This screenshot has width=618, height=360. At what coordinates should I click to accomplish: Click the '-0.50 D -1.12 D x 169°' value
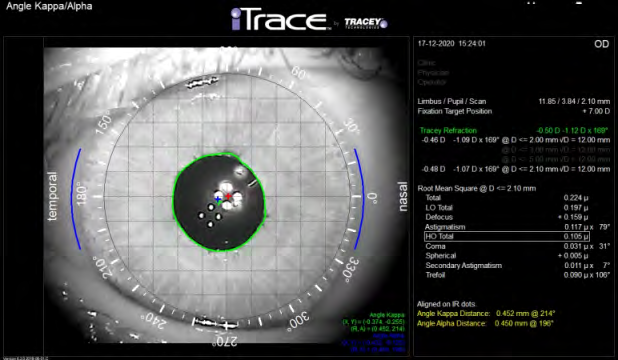coord(572,130)
